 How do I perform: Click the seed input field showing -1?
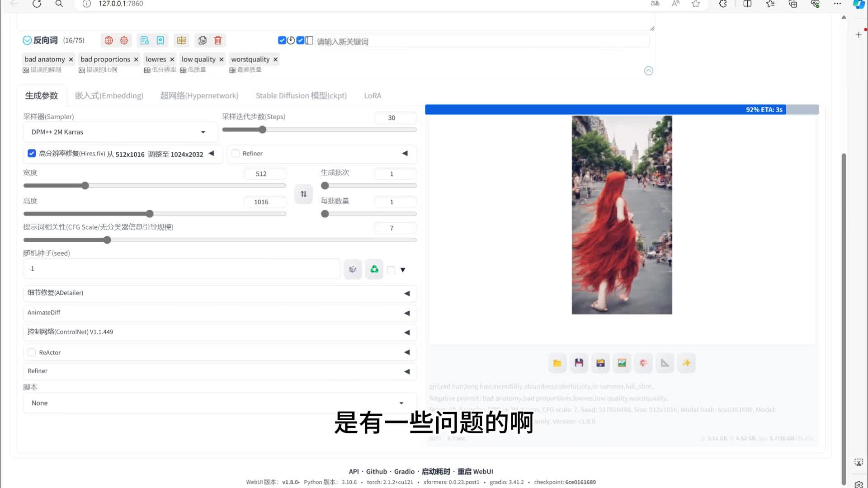point(182,269)
